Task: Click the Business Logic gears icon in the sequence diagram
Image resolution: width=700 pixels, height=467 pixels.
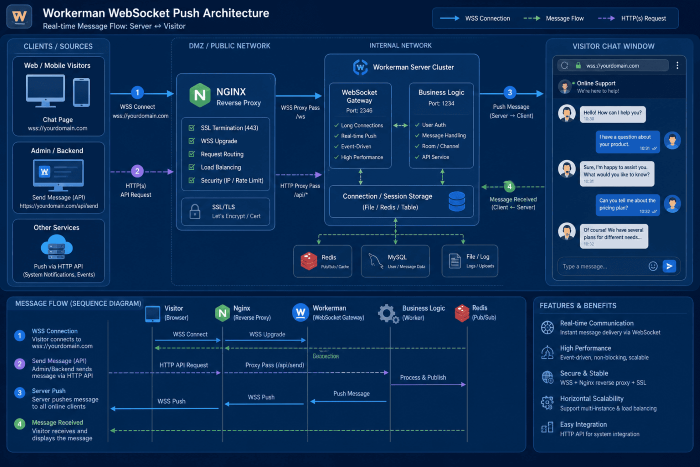Action: (x=388, y=314)
